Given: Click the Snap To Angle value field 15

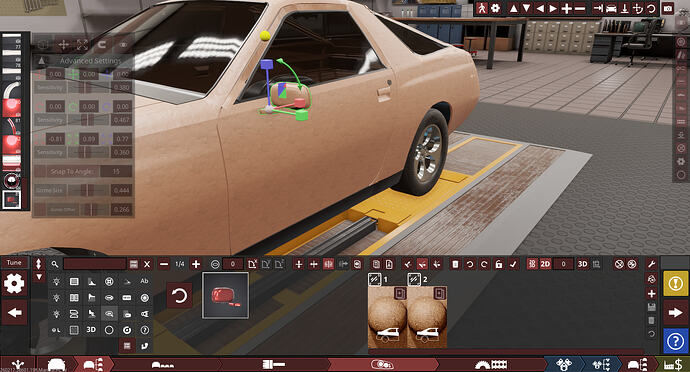Looking at the screenshot, I should point(116,171).
